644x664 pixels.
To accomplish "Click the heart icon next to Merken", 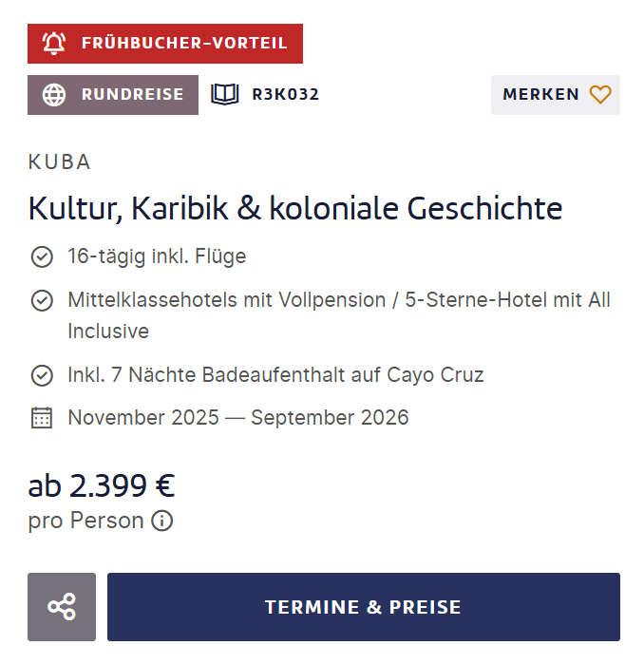I will [600, 94].
